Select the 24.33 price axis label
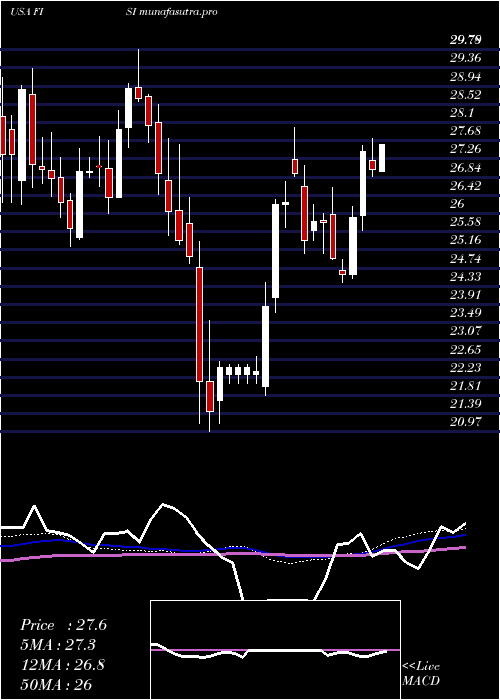The image size is (500, 700). tap(466, 277)
